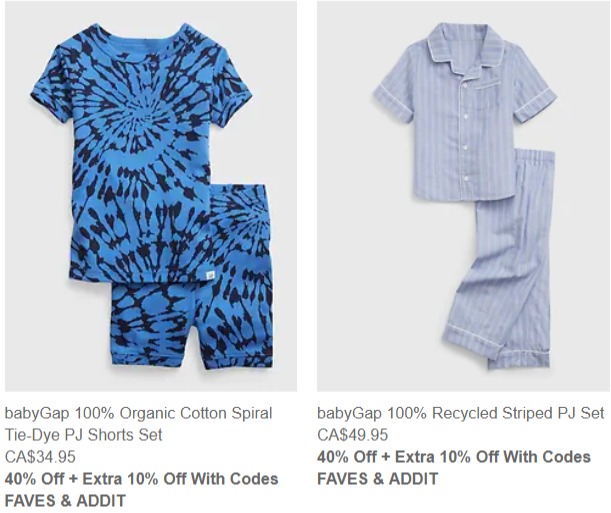
Task: Select the CA$49.95 price
Action: click(x=353, y=435)
